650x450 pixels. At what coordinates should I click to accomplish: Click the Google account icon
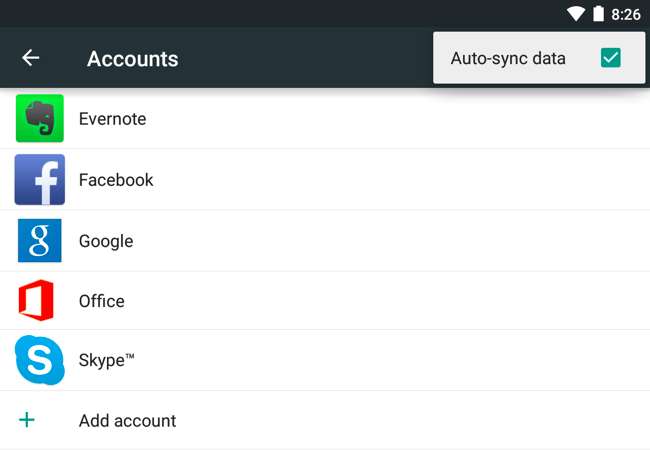click(40, 241)
